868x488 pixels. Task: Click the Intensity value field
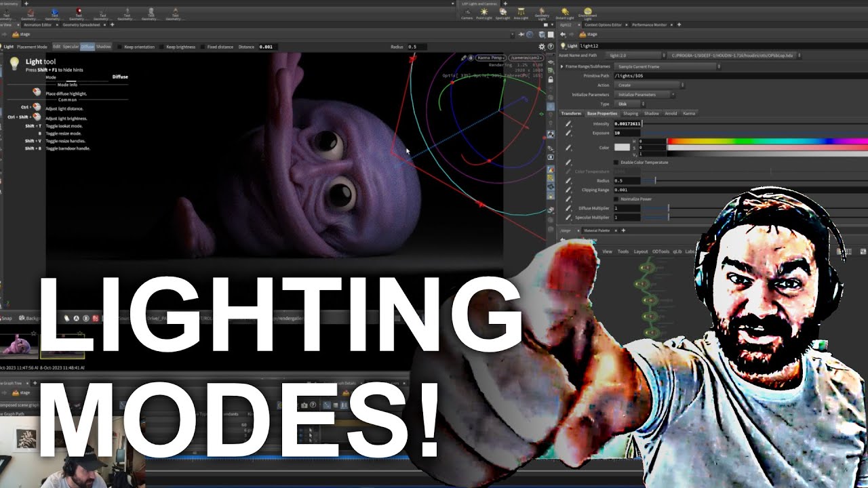(627, 124)
